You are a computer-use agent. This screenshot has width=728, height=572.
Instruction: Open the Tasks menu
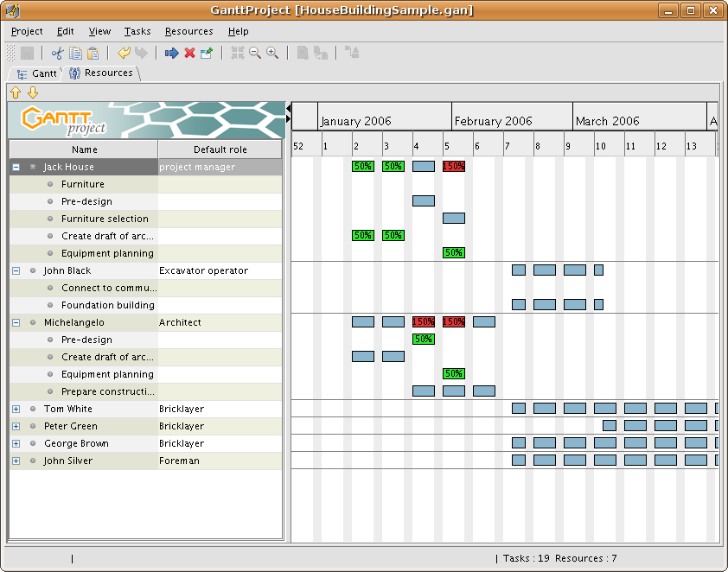pyautogui.click(x=137, y=31)
